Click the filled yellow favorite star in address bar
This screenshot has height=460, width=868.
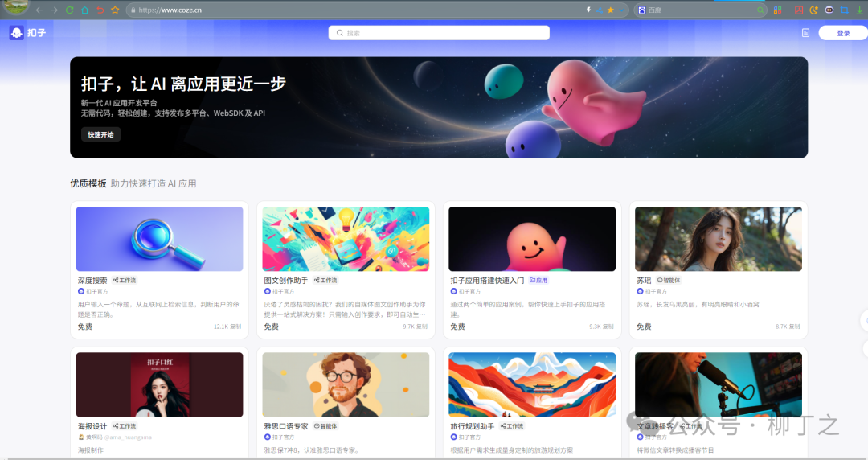tap(611, 10)
